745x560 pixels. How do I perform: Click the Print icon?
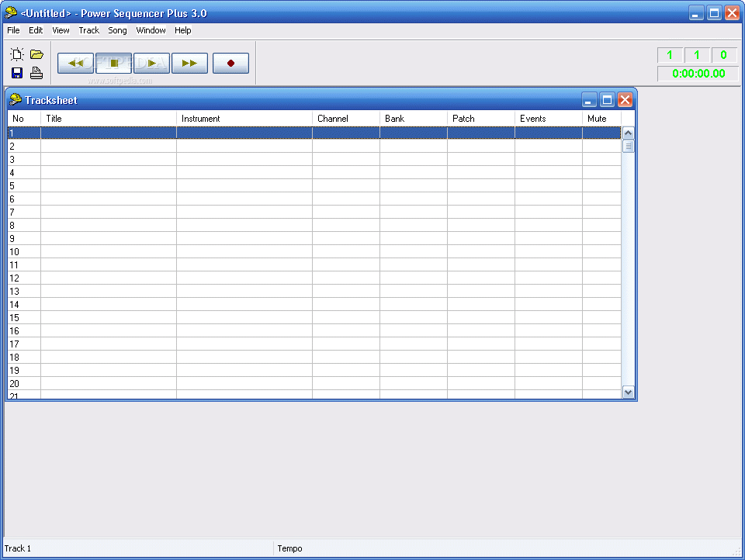click(x=36, y=73)
